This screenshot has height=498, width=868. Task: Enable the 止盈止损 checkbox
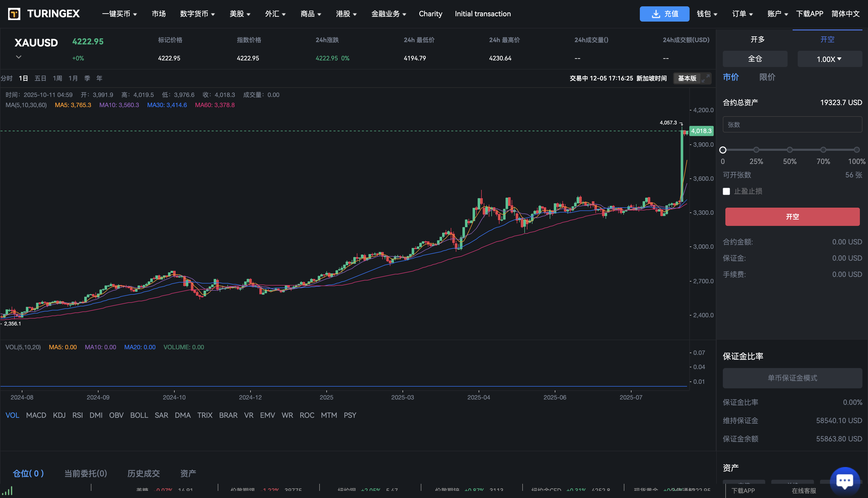726,191
